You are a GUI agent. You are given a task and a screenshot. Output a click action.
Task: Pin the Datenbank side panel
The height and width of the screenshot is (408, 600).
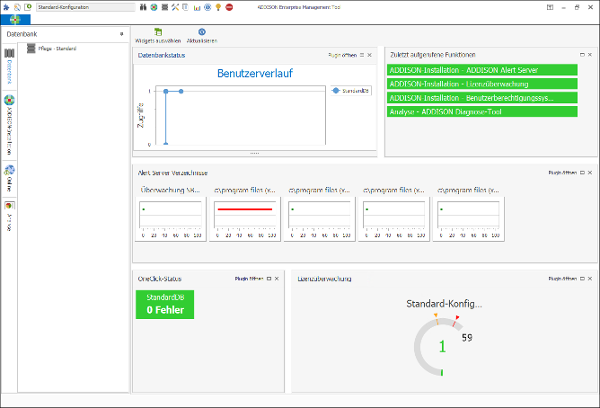pyautogui.click(x=122, y=34)
